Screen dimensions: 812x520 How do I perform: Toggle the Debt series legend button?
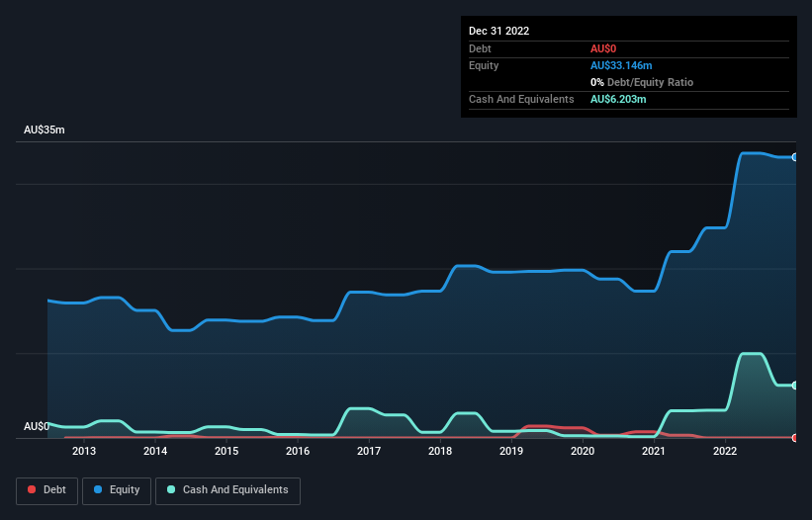(x=46, y=490)
